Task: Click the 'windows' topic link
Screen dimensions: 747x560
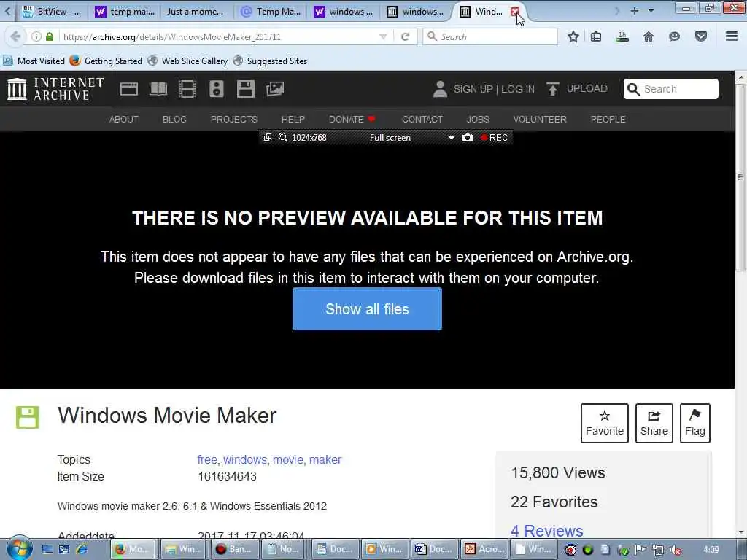Action: (245, 459)
